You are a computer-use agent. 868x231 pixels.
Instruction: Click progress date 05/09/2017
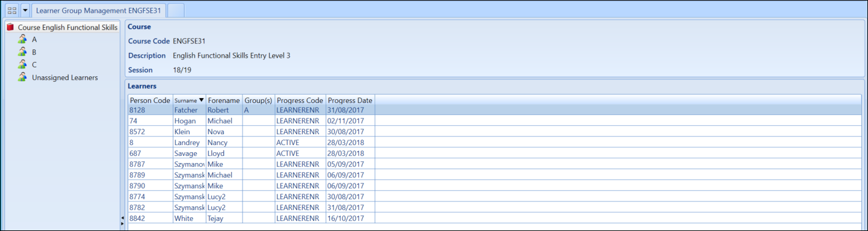350,164
